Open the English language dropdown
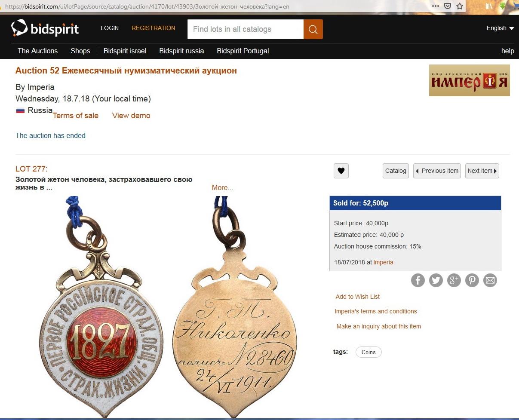 pos(500,28)
